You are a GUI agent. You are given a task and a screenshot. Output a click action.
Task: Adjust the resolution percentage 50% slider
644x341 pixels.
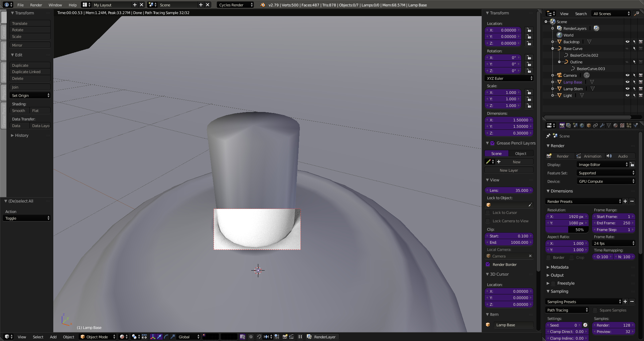pyautogui.click(x=567, y=230)
